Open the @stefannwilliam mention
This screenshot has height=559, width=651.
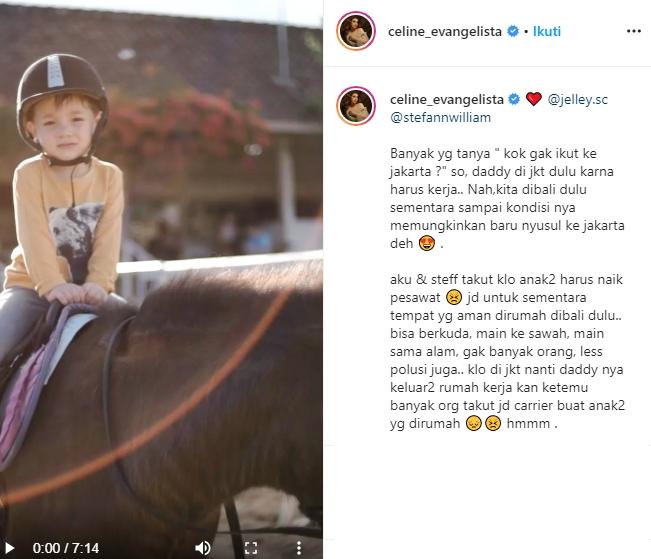coord(441,118)
